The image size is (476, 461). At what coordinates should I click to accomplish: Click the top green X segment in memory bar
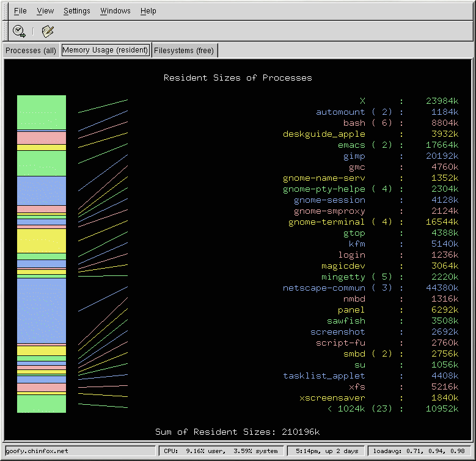[x=42, y=112]
